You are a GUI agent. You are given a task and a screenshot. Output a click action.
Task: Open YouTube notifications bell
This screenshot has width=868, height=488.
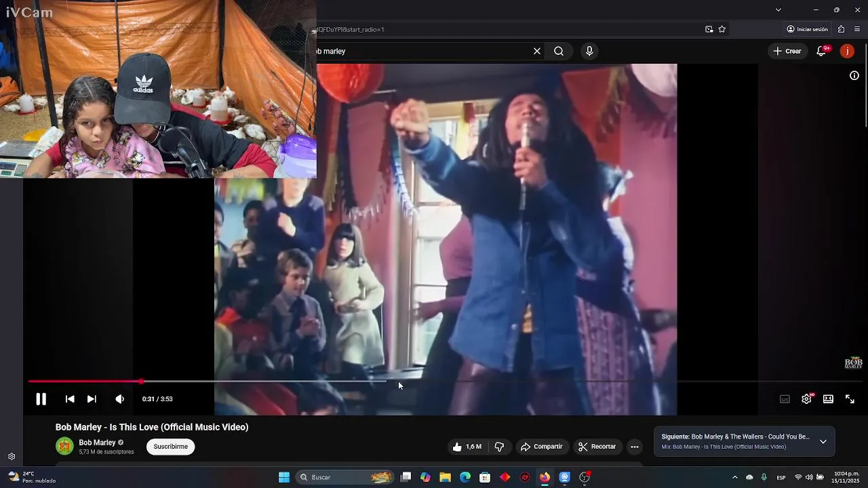[x=821, y=51]
